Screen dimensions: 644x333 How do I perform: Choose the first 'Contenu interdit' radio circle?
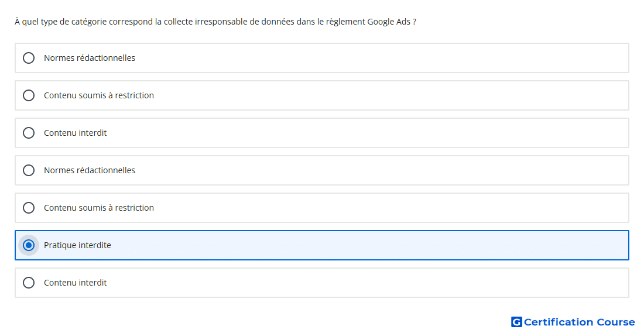[x=29, y=133]
